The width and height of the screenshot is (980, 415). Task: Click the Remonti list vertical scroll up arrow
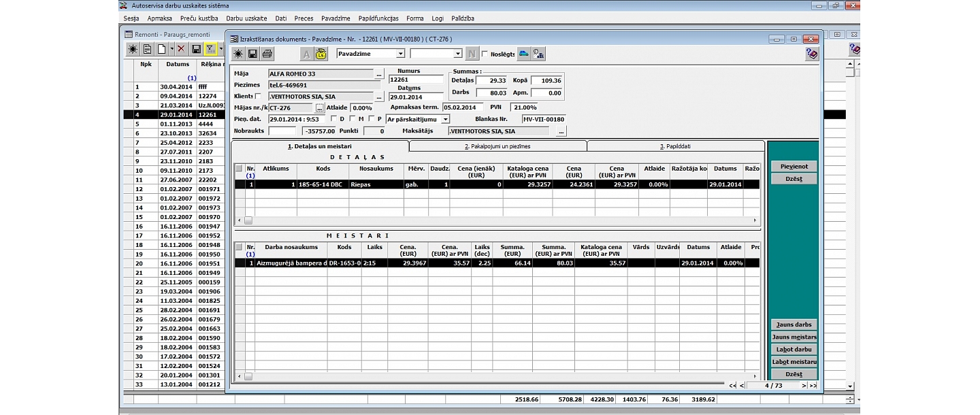click(849, 65)
